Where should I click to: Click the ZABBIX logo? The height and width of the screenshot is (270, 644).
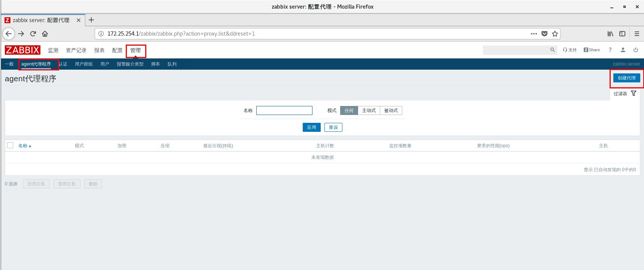22,50
